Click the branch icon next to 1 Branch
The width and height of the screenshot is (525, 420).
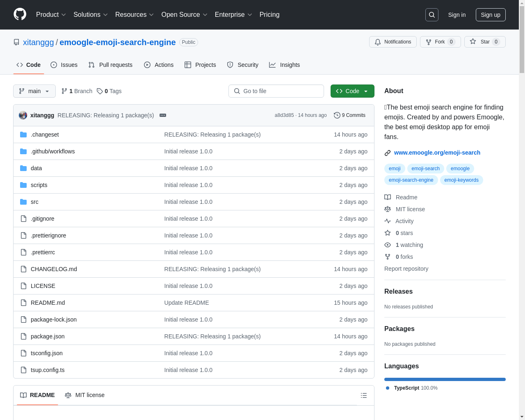[64, 91]
